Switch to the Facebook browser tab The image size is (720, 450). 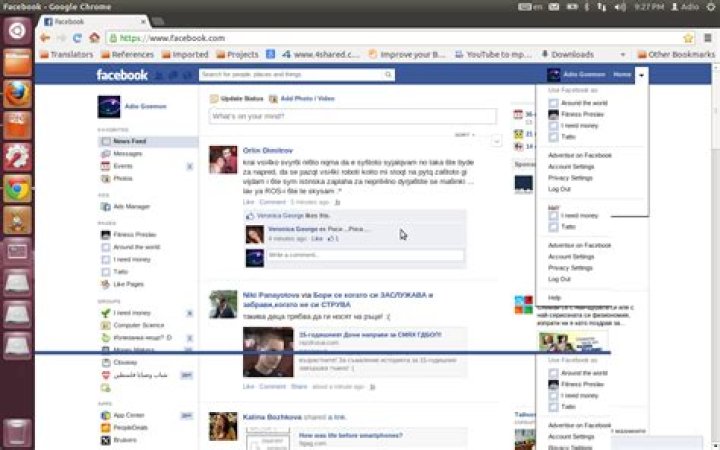(93, 22)
